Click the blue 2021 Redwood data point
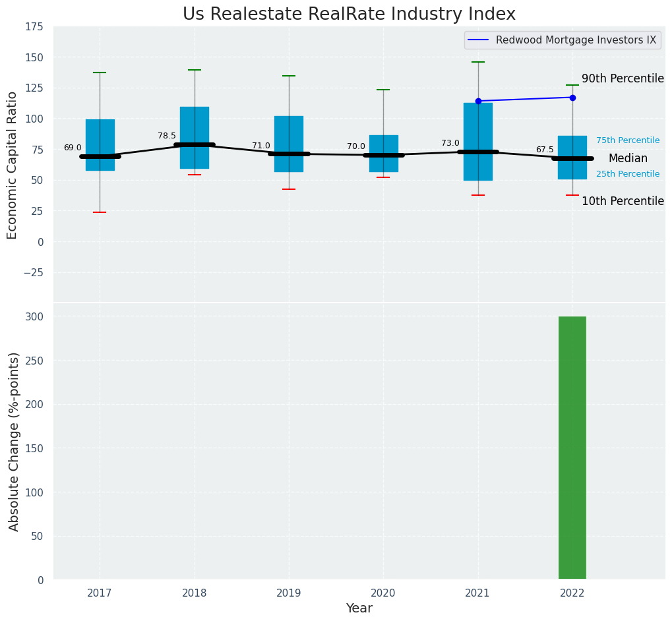The height and width of the screenshot is (621, 672). pyautogui.click(x=478, y=101)
